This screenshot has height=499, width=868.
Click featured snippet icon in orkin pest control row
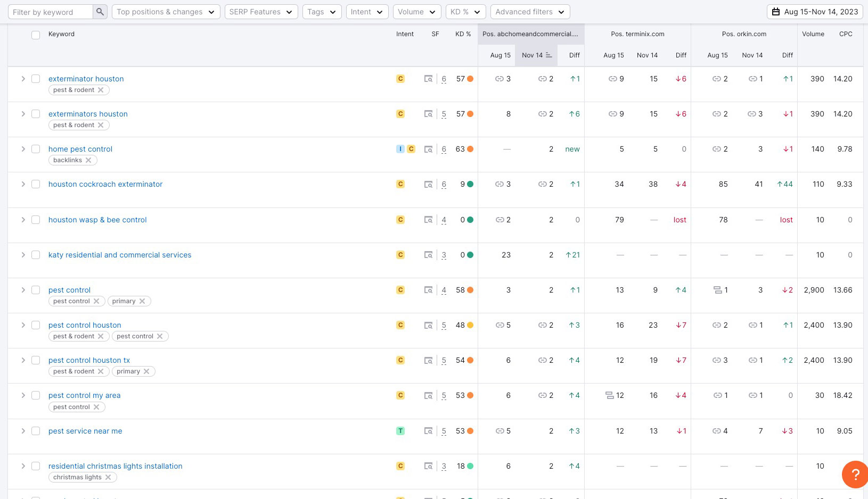coord(718,290)
